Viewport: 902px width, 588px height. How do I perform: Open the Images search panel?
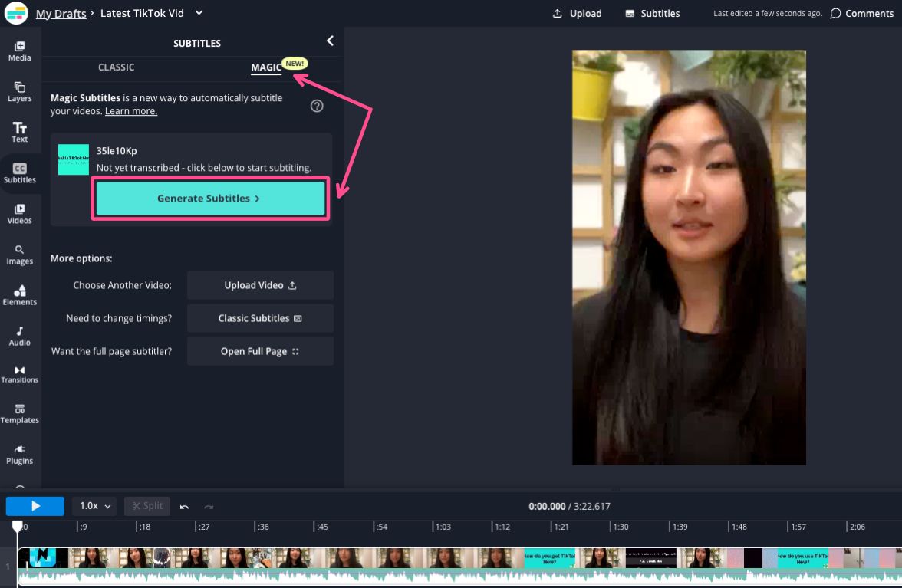tap(20, 255)
